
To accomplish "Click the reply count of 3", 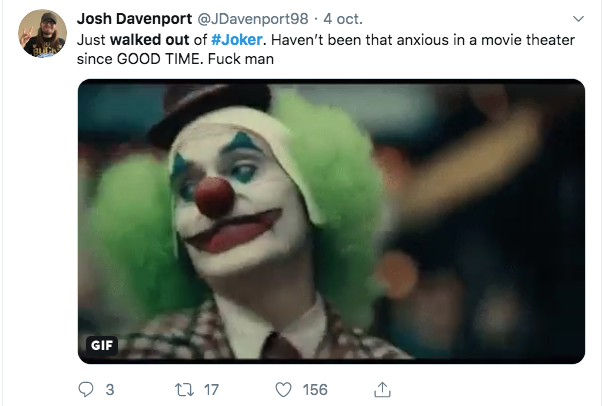I will click(x=109, y=388).
